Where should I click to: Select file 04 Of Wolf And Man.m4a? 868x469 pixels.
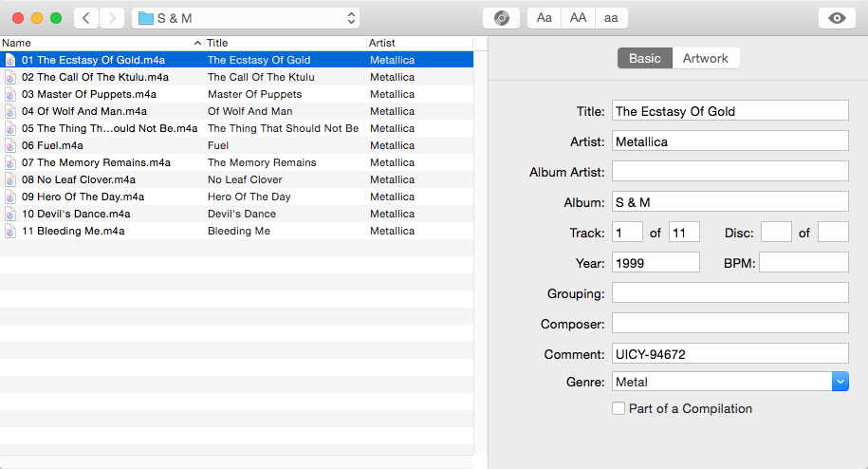pyautogui.click(x=84, y=111)
